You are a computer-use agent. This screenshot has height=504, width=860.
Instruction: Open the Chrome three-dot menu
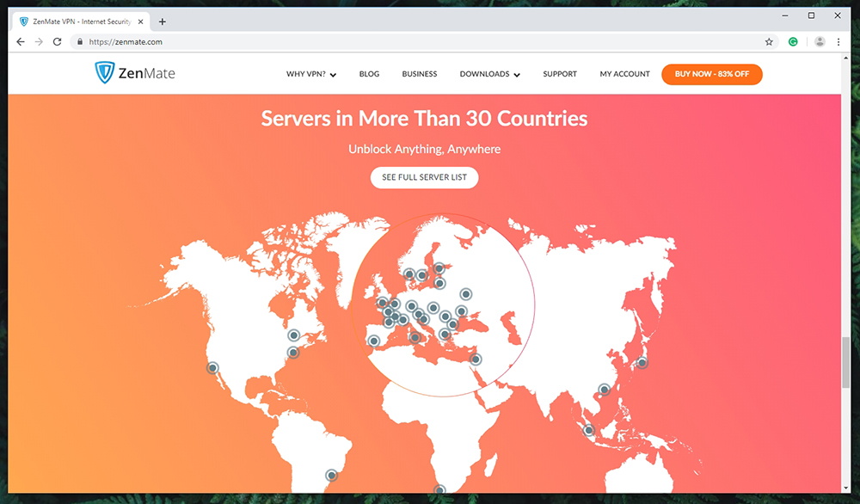(x=838, y=41)
